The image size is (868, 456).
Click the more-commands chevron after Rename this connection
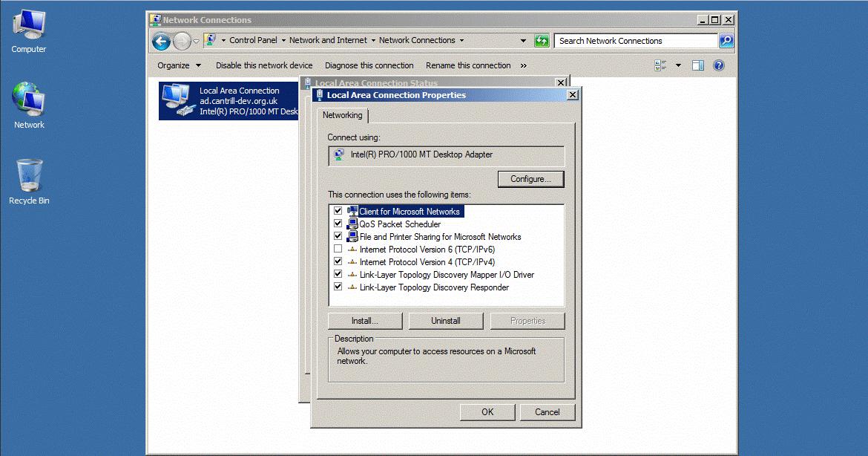(524, 65)
